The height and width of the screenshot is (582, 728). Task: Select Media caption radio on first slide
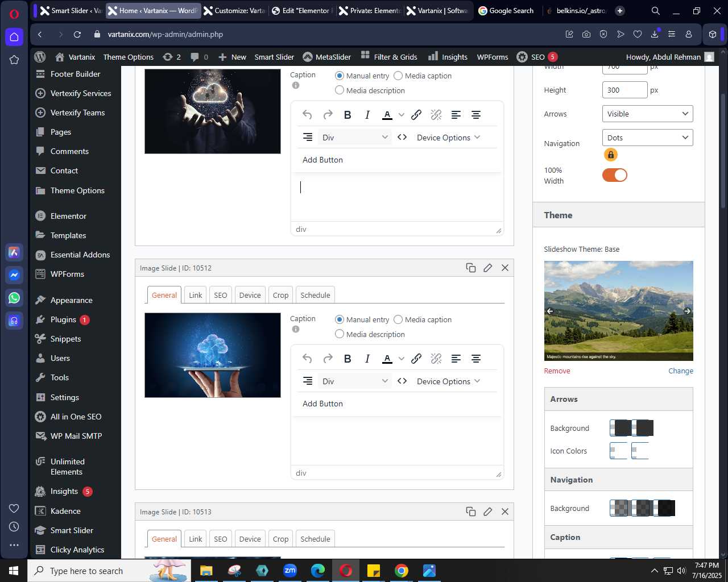click(x=398, y=76)
